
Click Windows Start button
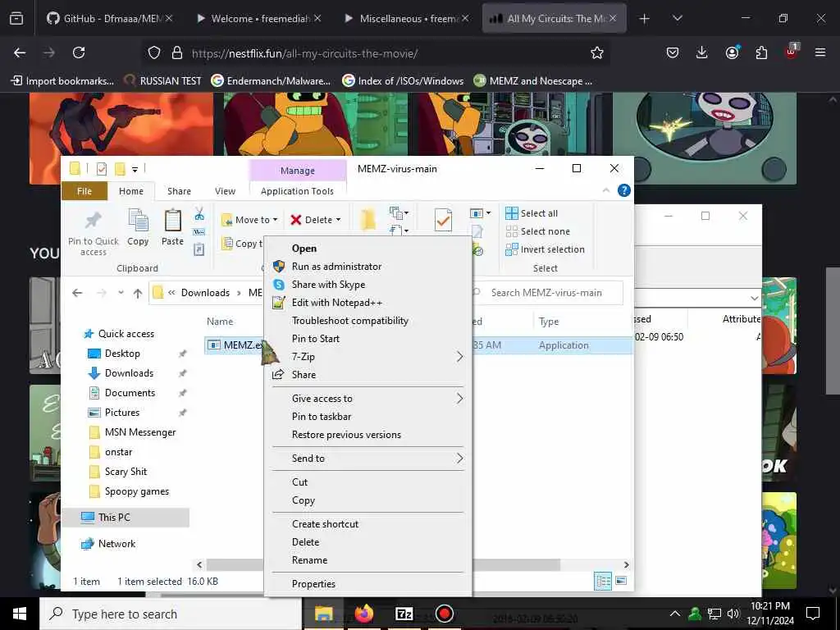pos(20,614)
